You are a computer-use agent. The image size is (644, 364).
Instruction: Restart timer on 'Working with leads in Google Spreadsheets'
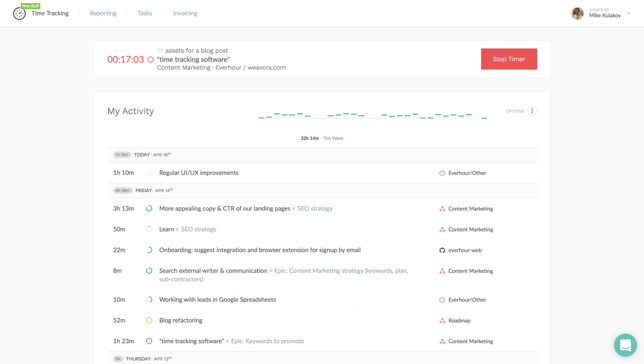(149, 299)
